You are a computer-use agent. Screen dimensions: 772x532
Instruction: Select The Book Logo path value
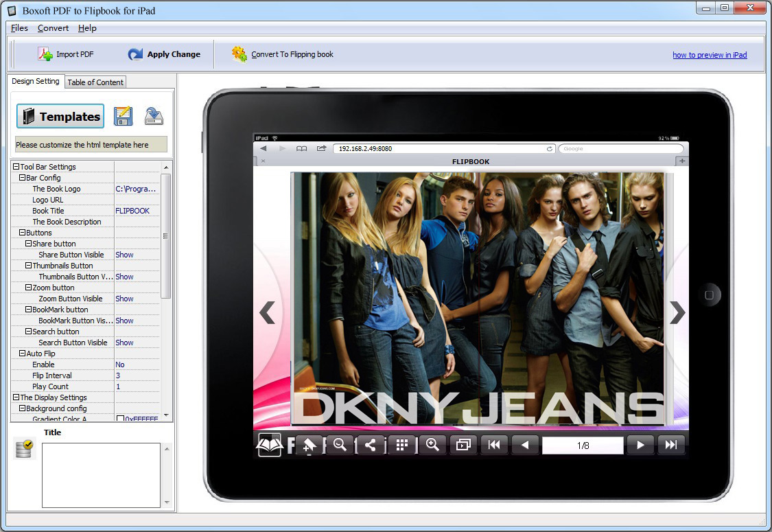(x=137, y=189)
